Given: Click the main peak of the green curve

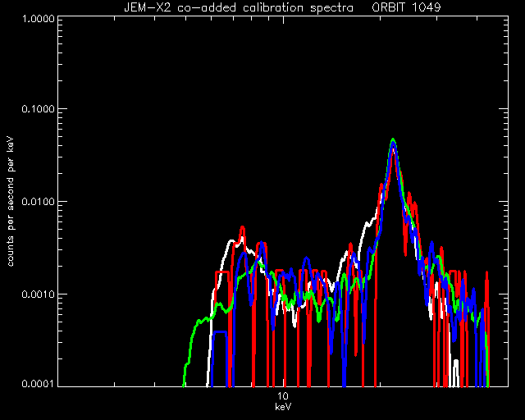Looking at the screenshot, I should click(x=393, y=140).
